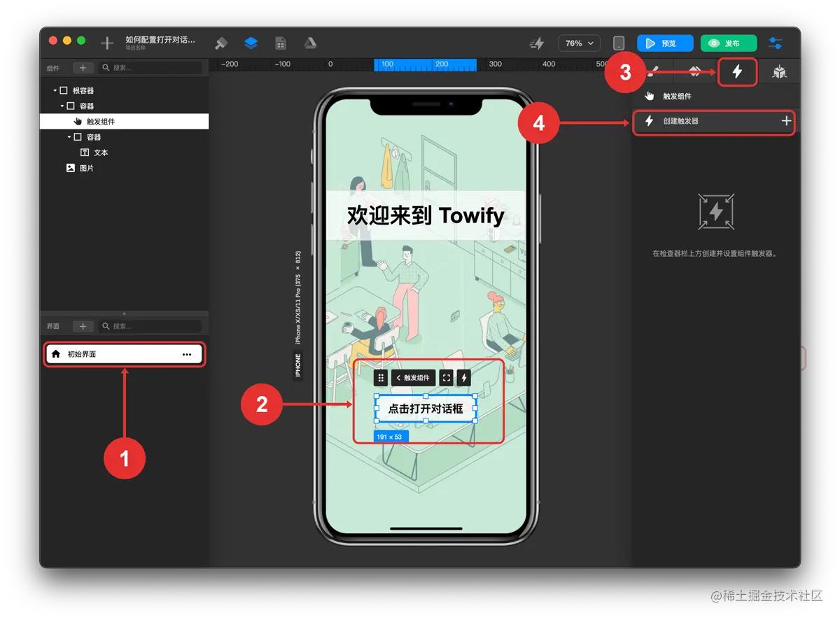This screenshot has height=620, width=840.
Task: Collapse the 根容器 tree arrow
Action: tap(55, 91)
